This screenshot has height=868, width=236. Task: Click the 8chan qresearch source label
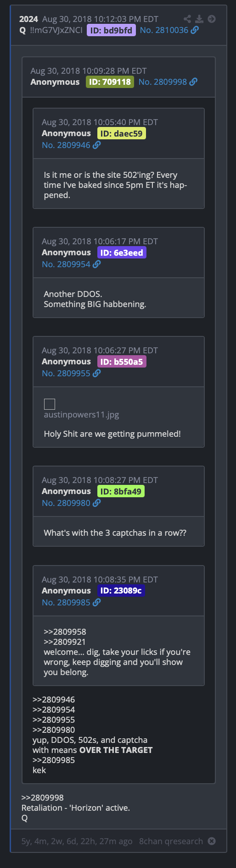click(x=171, y=841)
